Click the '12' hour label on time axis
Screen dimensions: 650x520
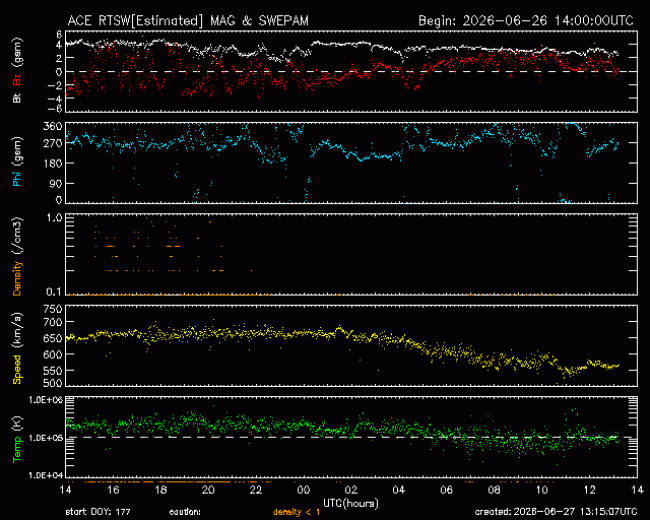click(589, 490)
